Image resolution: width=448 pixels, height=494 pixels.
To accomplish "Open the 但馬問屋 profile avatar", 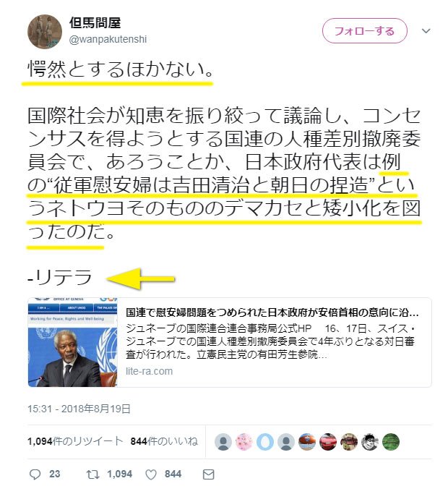I will [45, 32].
